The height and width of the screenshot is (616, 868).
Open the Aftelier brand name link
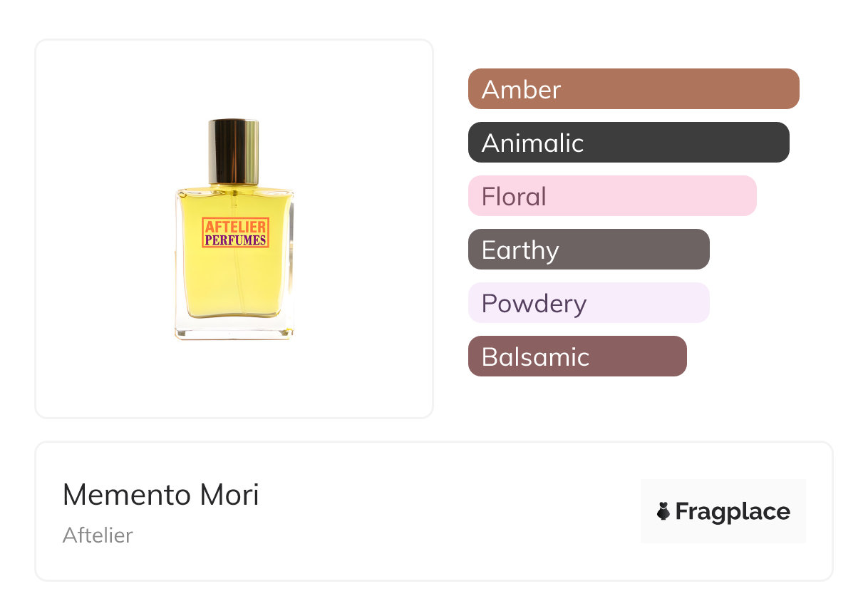click(x=98, y=535)
